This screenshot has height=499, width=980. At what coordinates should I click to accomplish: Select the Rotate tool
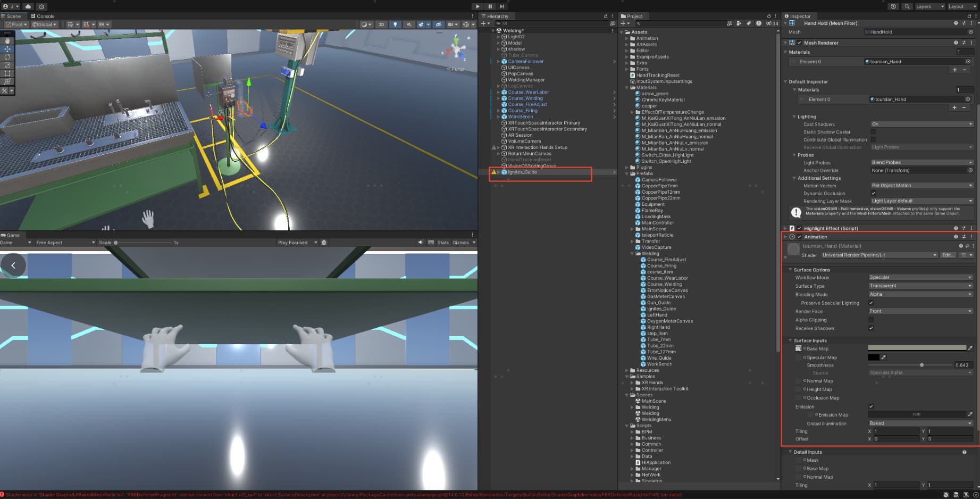coord(7,57)
